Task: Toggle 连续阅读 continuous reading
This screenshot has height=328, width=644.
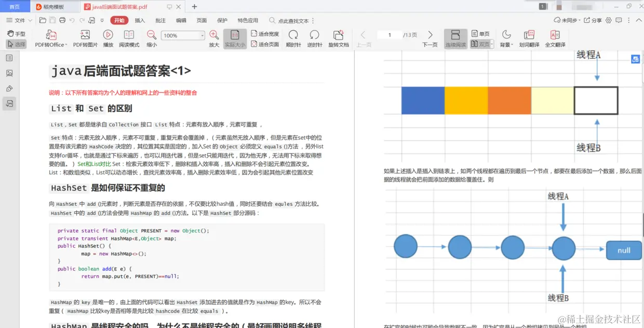Action: (x=455, y=39)
